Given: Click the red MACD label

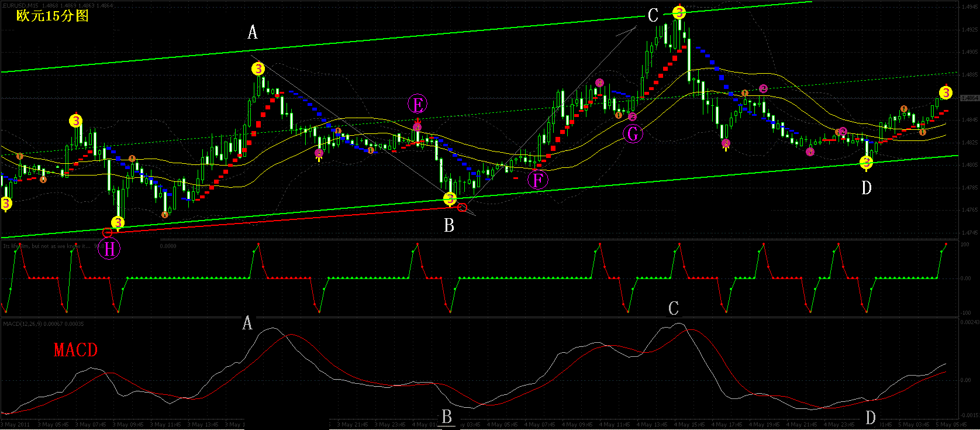Looking at the screenshot, I should click(x=75, y=350).
